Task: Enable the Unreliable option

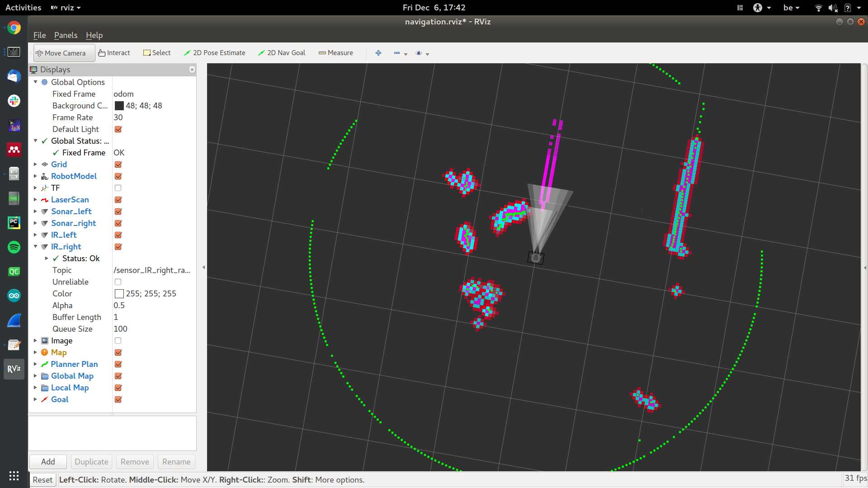Action: (x=118, y=282)
